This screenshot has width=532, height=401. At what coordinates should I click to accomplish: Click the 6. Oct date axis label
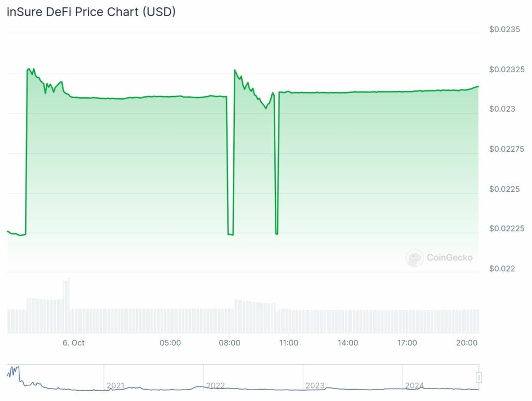(73, 343)
